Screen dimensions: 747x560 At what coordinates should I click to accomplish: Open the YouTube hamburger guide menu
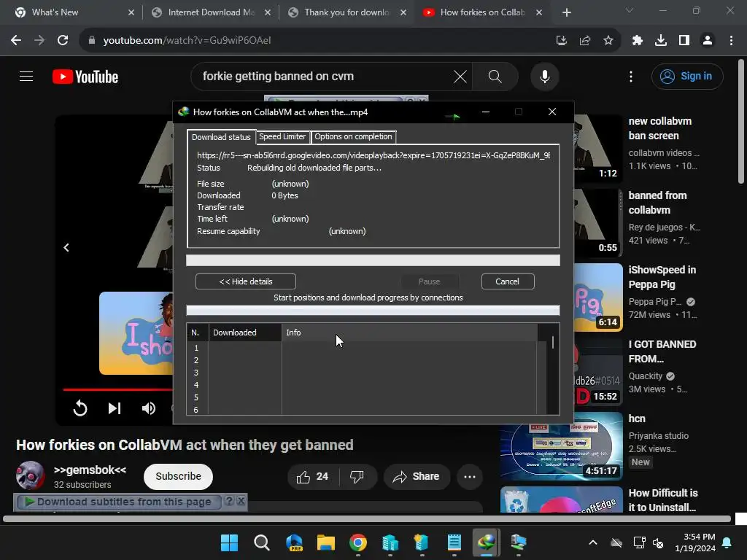point(26,76)
